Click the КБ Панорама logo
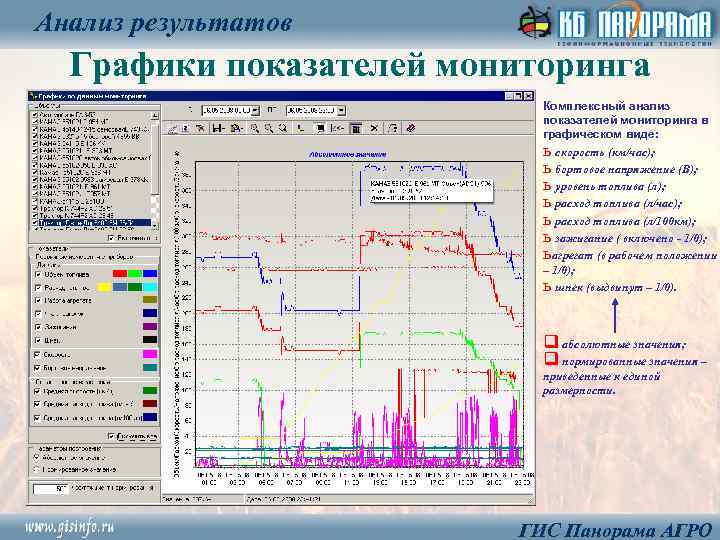Screen dimensions: 720x540 click(614, 23)
